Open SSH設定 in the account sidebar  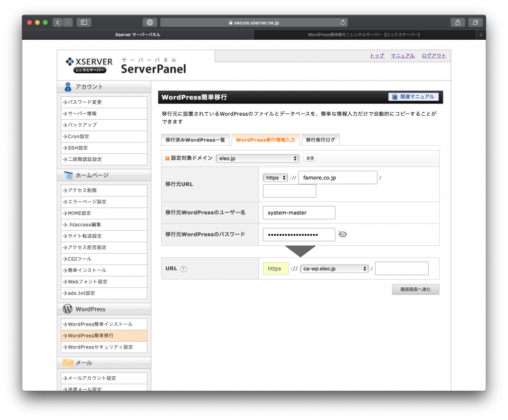click(78, 148)
